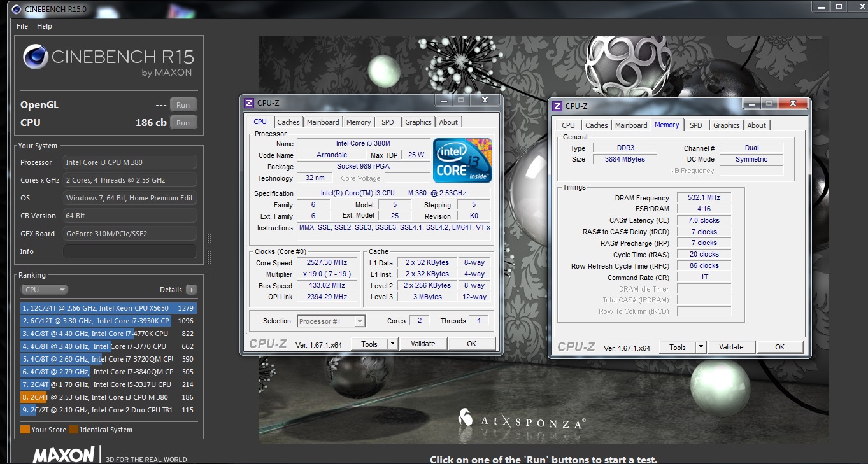Click the MAXON logo at bottom left
Screen dimensions: 868x464
click(x=63, y=456)
